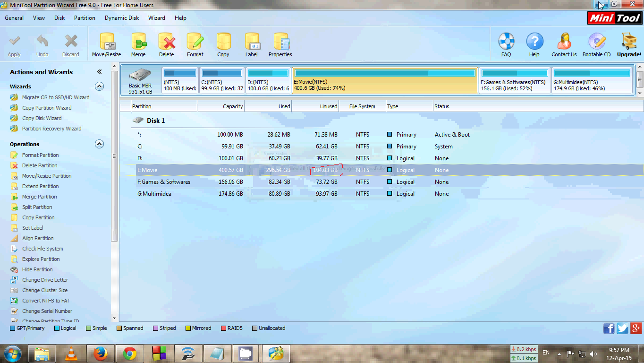The height and width of the screenshot is (363, 644).
Task: Choose Format Partition operation
Action: [x=41, y=155]
